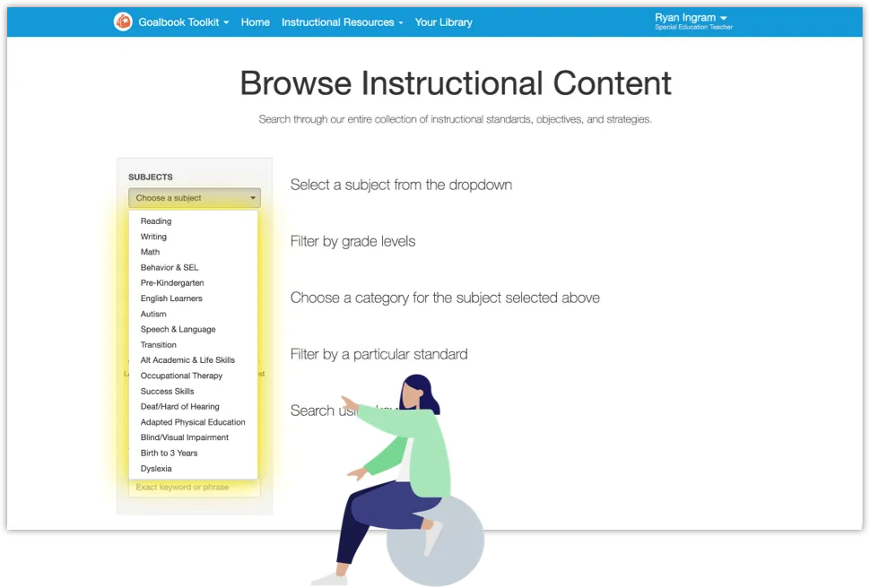
Task: Select Deaf/Hard of Hearing option
Action: (179, 407)
